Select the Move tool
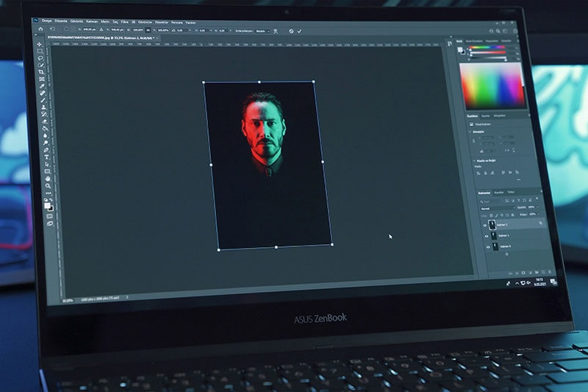 tap(40, 44)
